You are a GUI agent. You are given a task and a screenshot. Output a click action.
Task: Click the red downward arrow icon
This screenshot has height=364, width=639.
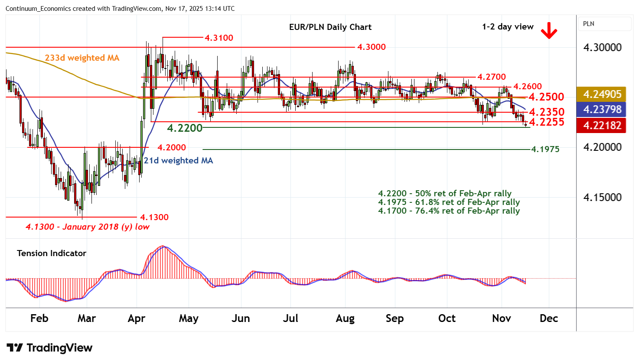click(549, 31)
